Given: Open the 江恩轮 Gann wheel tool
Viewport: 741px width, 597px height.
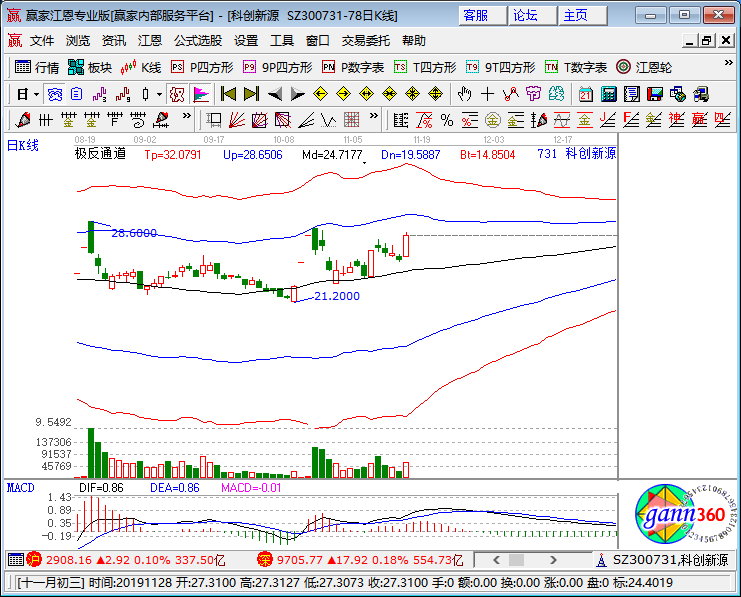Looking at the screenshot, I should tap(644, 68).
